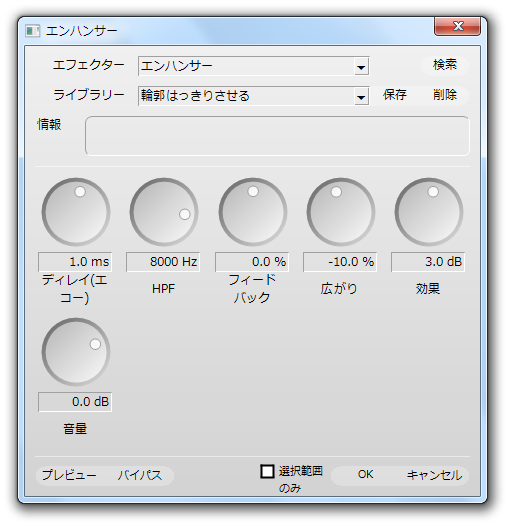
Task: Click 削除 to delete the preset
Action: pos(445,95)
